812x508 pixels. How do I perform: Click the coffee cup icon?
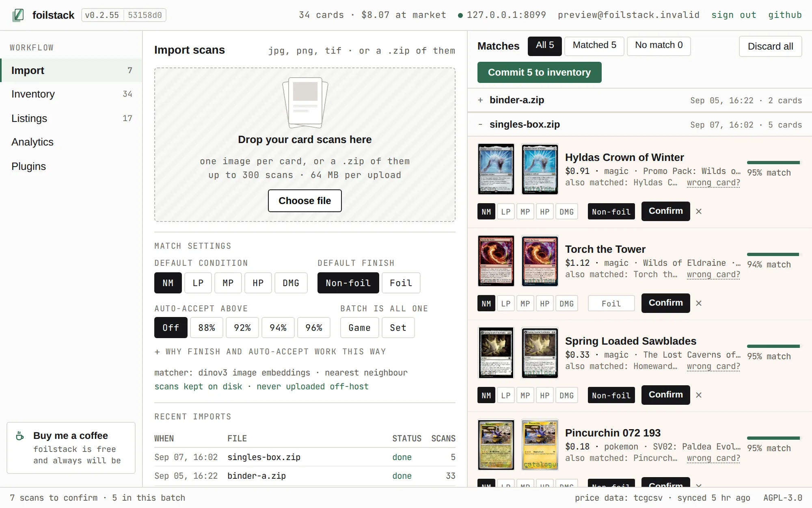coord(20,436)
